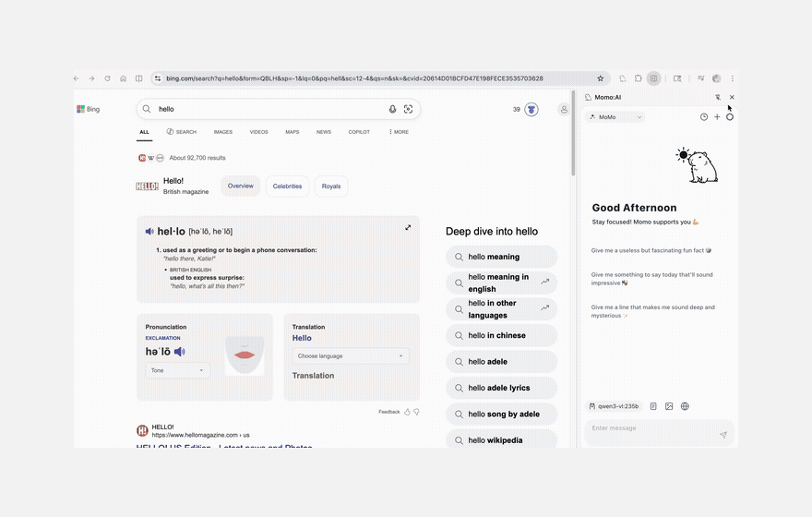Open the browser three-dot menu
This screenshot has width=812, height=517.
(x=733, y=78)
